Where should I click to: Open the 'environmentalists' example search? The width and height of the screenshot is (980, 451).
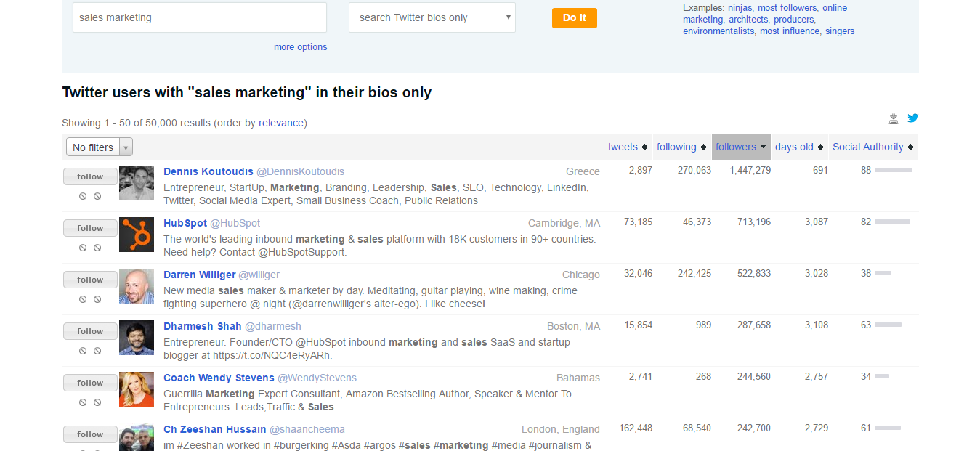(x=718, y=31)
